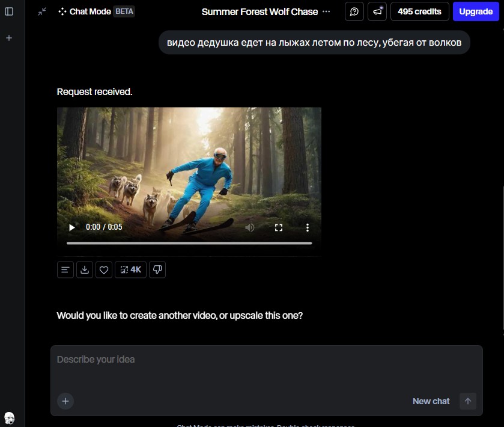The height and width of the screenshot is (427, 504).
Task: Play the generated video
Action: (x=72, y=227)
